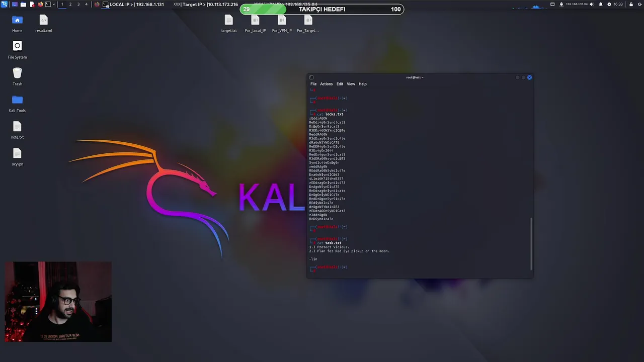The height and width of the screenshot is (362, 644).
Task: Click the display settings tray icon
Action: coord(552,4)
